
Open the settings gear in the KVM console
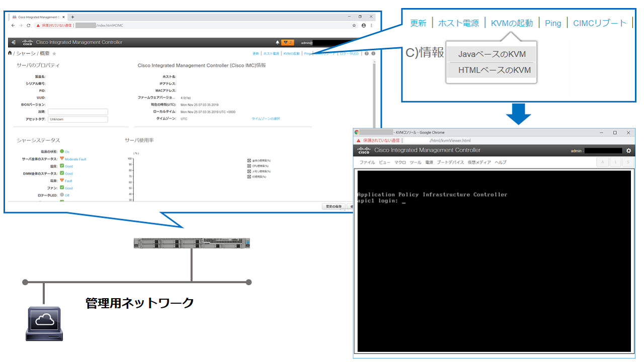(x=628, y=150)
